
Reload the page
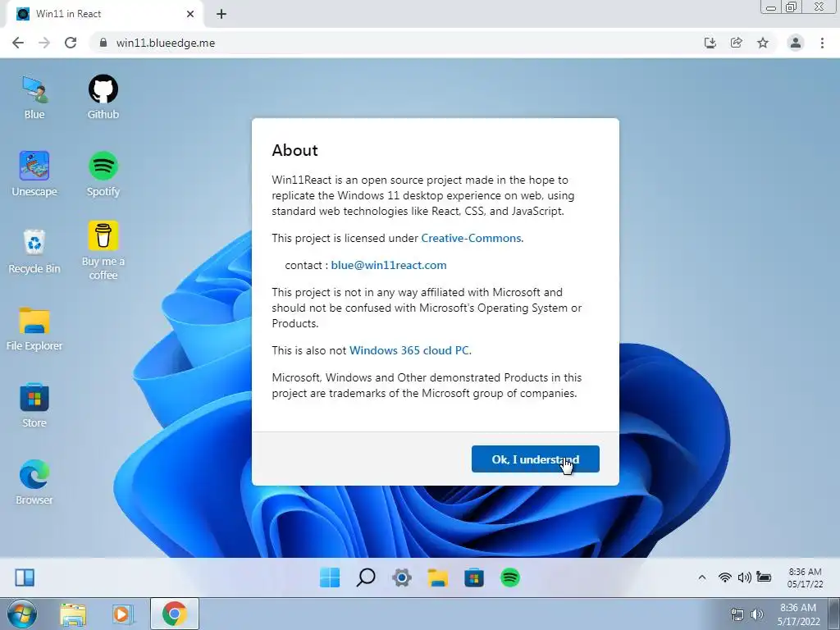71,43
